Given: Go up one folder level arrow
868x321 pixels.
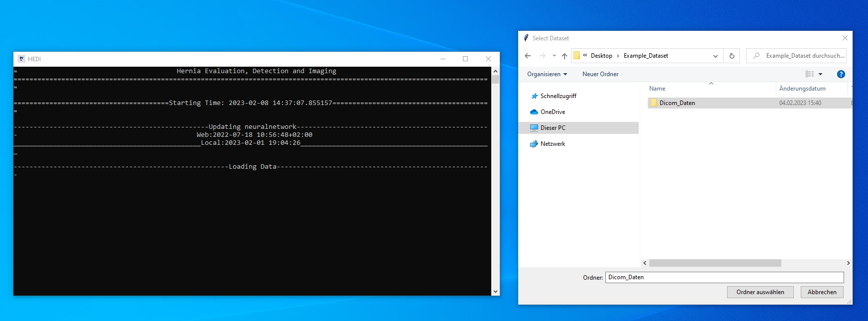Looking at the screenshot, I should [565, 56].
